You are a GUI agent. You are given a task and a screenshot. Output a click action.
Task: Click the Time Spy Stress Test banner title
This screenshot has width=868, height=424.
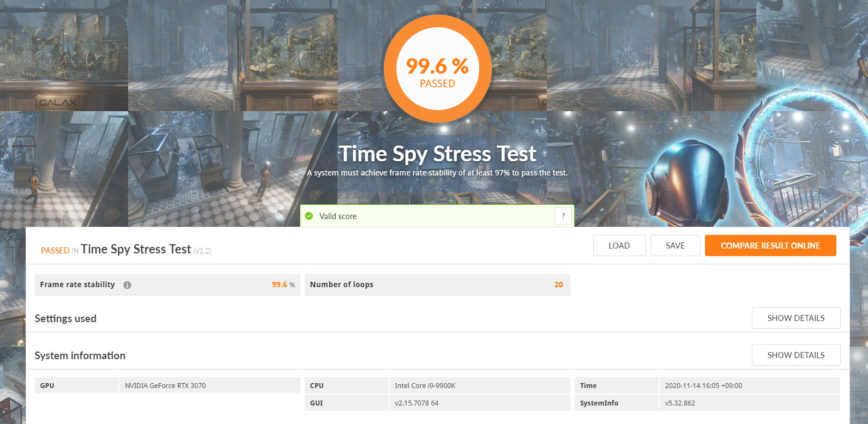[437, 154]
